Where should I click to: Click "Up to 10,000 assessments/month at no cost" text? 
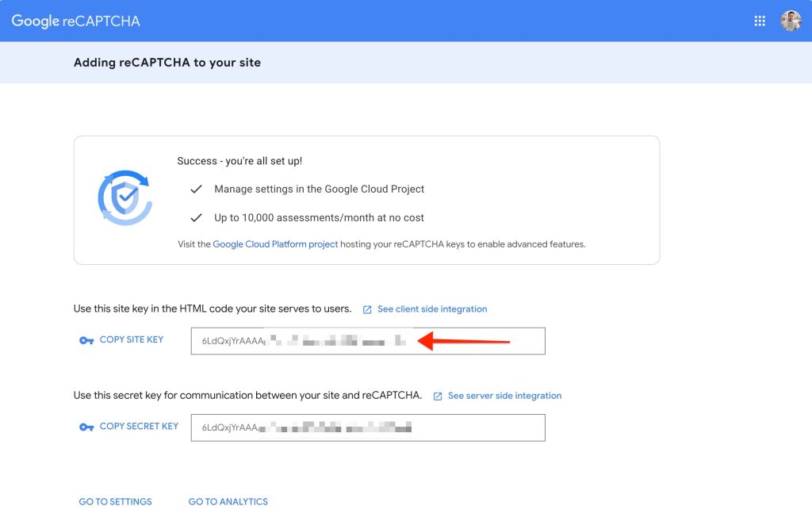tap(319, 217)
